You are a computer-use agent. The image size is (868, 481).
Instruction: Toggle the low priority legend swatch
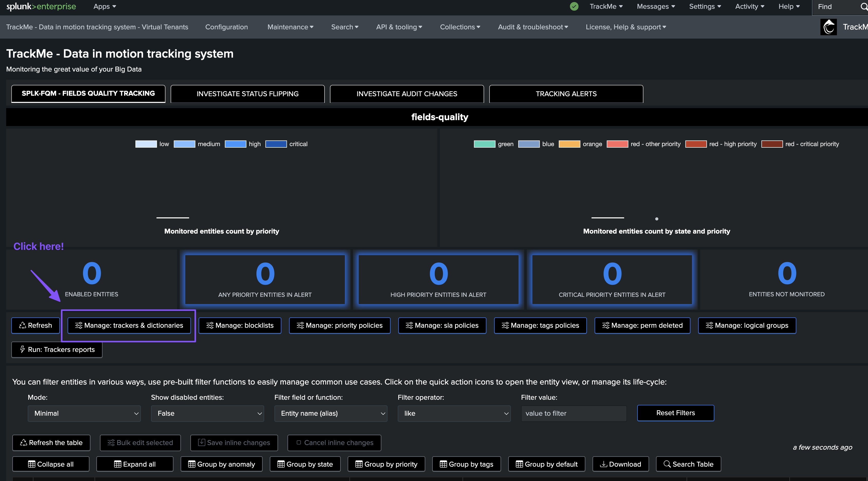(146, 144)
